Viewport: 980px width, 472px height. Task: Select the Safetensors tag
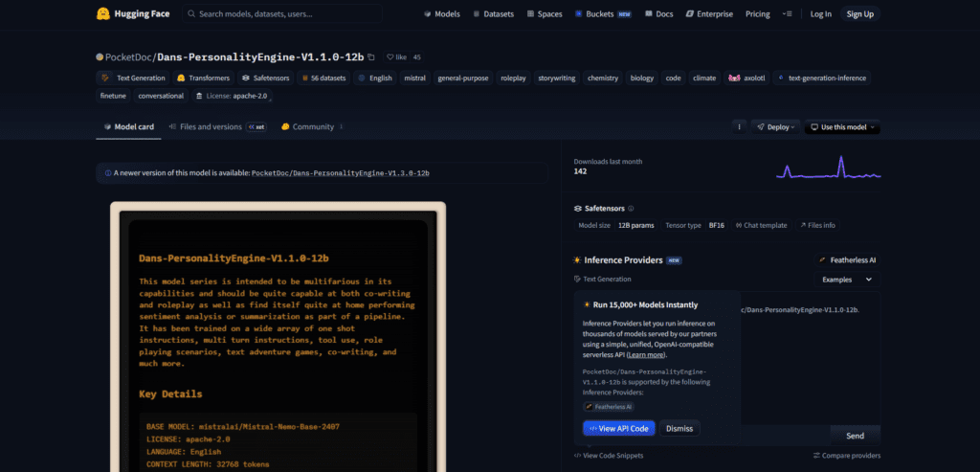click(x=265, y=79)
